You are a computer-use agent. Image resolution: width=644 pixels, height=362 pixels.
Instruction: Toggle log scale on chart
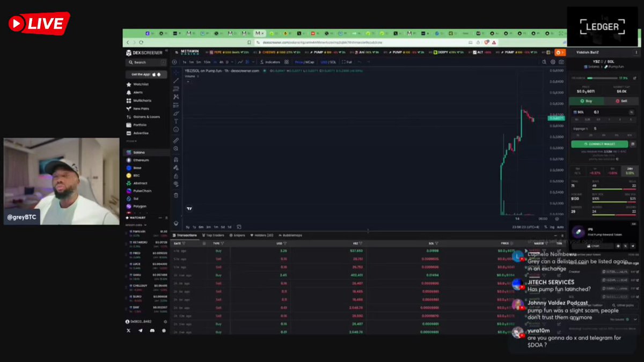[x=552, y=227]
